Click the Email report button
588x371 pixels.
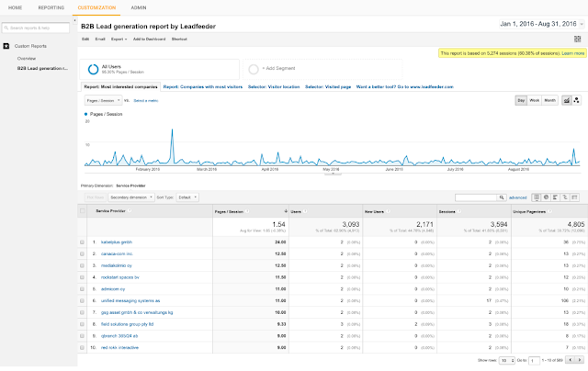tap(100, 39)
